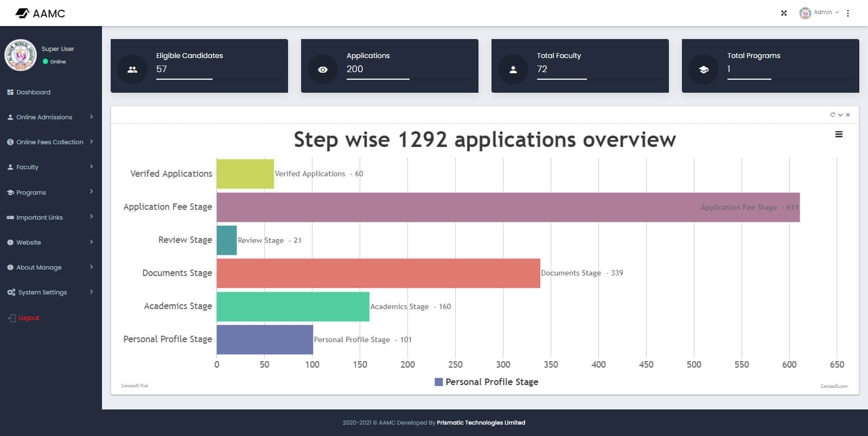
Task: Open the chart hamburger export menu
Action: tap(839, 134)
